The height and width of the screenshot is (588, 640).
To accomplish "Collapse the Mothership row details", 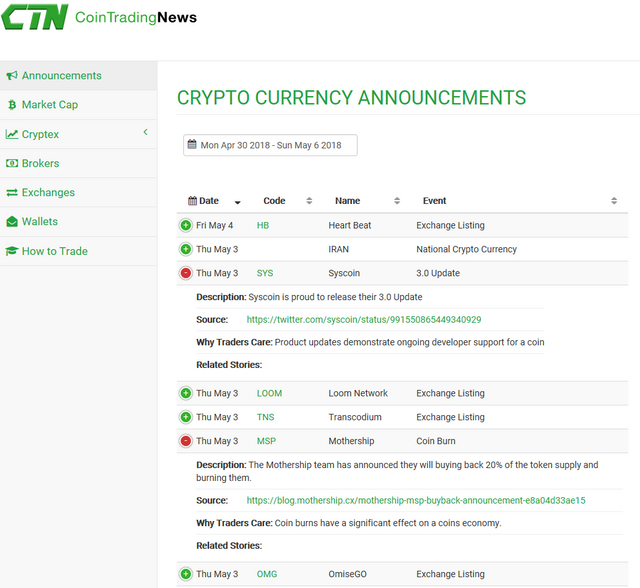I will [x=186, y=441].
